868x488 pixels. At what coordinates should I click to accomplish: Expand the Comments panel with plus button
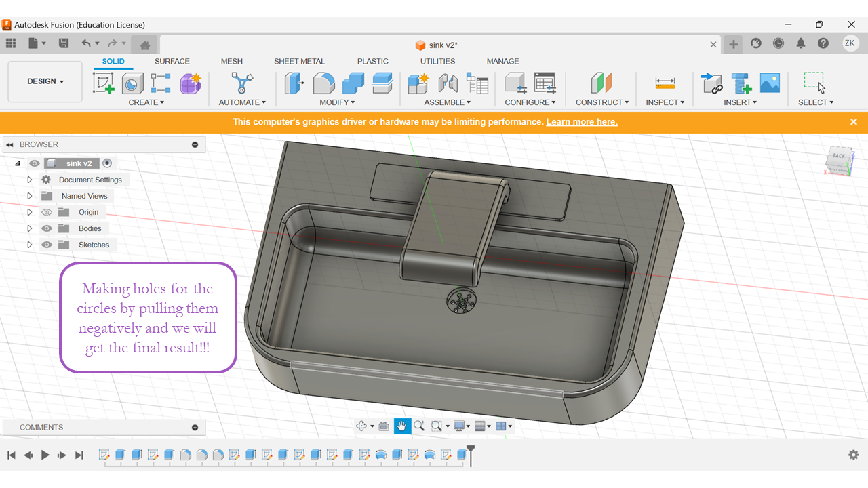click(195, 428)
